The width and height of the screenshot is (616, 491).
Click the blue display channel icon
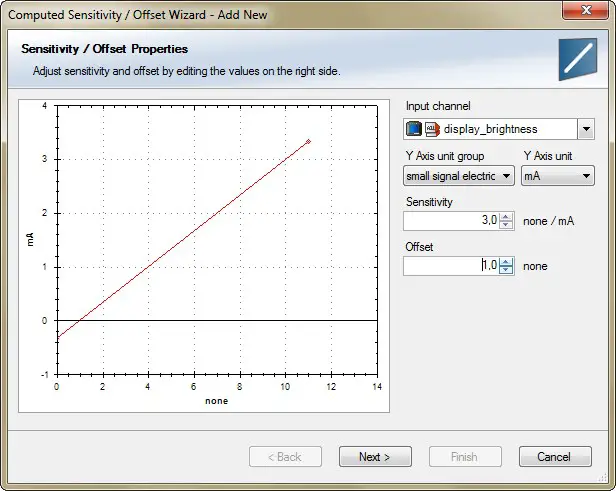414,129
